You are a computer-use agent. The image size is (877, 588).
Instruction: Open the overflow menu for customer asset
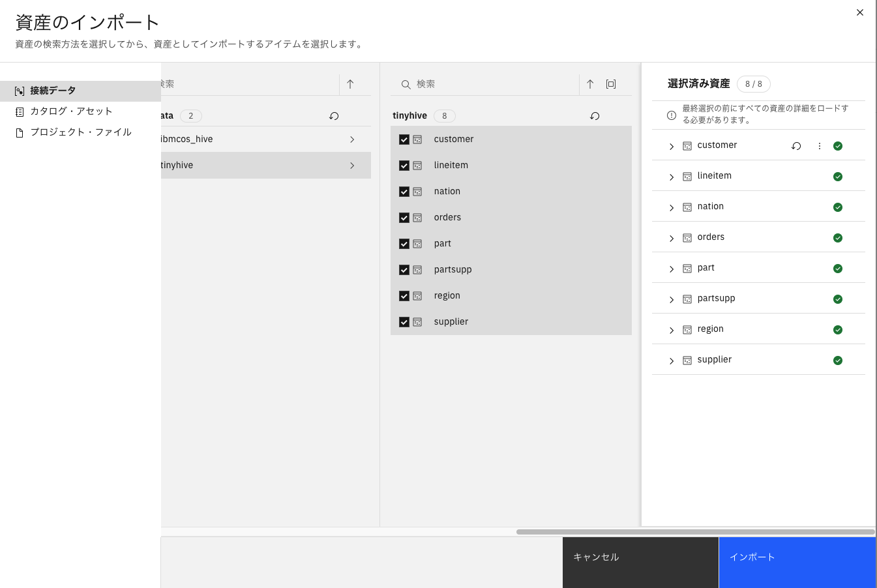(820, 146)
